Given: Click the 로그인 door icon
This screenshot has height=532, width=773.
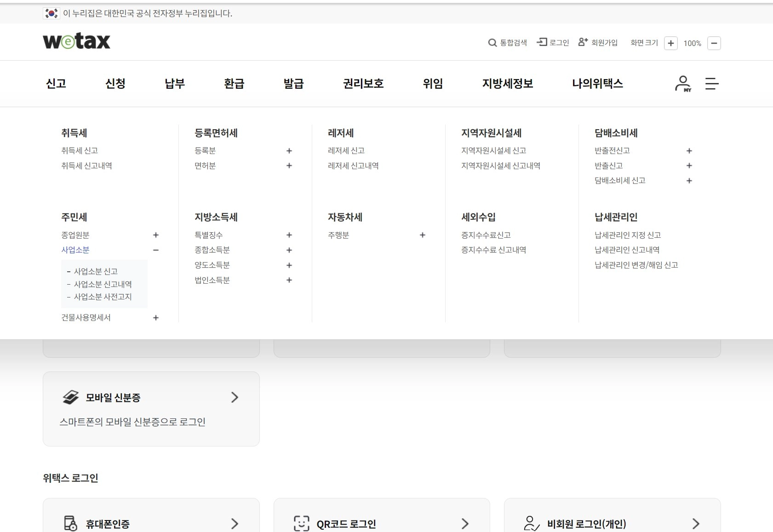Looking at the screenshot, I should (542, 42).
